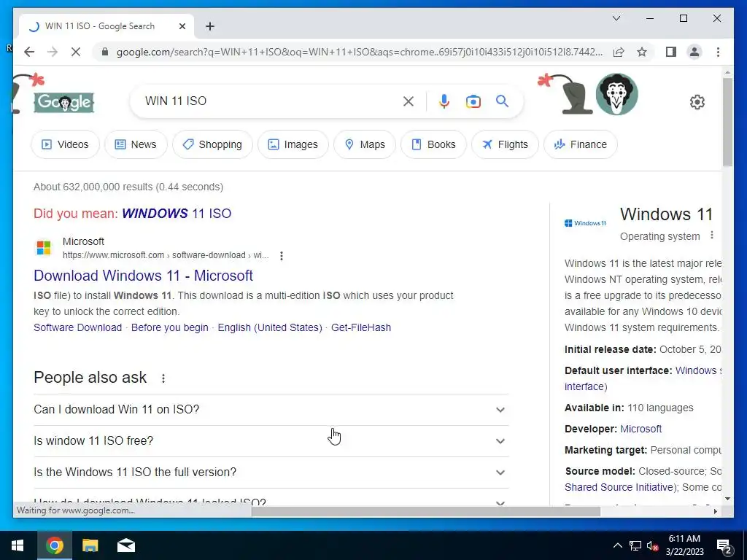
Task: Show hidden system tray icons
Action: click(x=617, y=545)
